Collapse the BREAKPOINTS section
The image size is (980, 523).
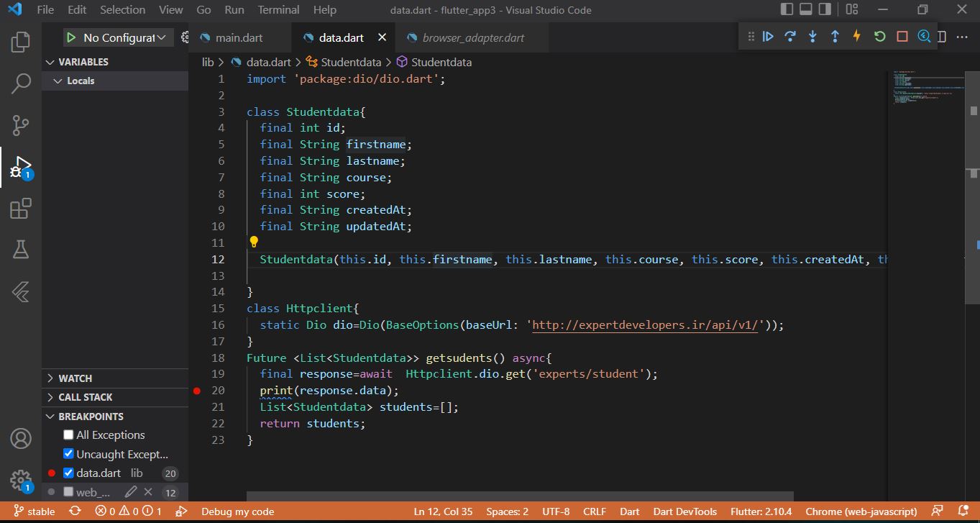tap(115, 417)
